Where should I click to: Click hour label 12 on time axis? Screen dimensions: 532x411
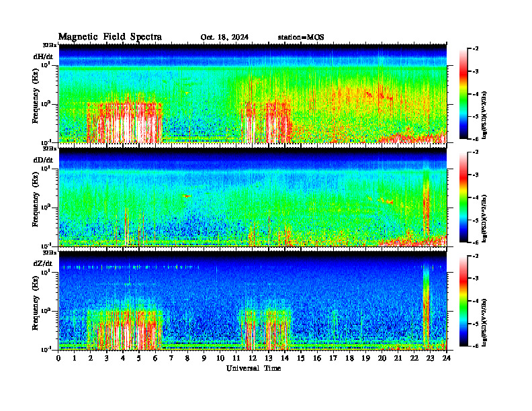[x=253, y=359]
